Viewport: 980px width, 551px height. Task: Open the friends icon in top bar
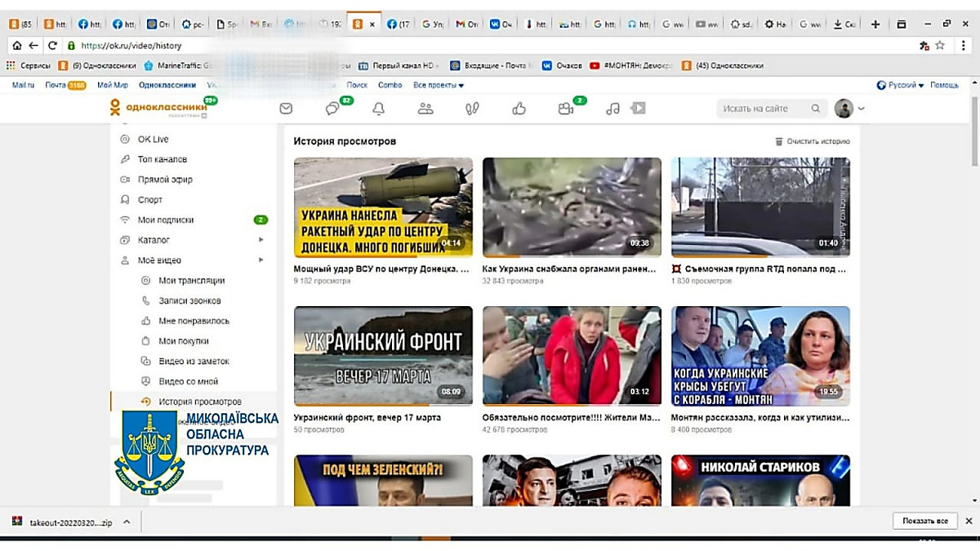click(425, 109)
